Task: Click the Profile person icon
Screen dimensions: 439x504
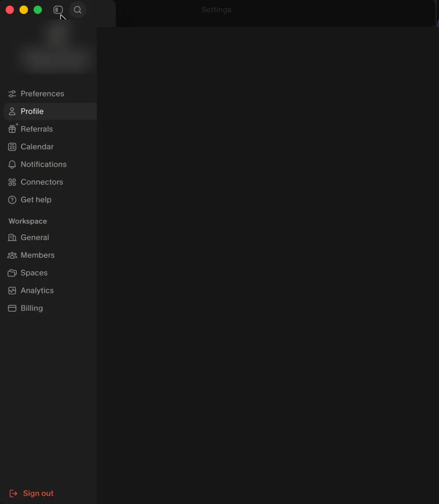Action: (12, 112)
